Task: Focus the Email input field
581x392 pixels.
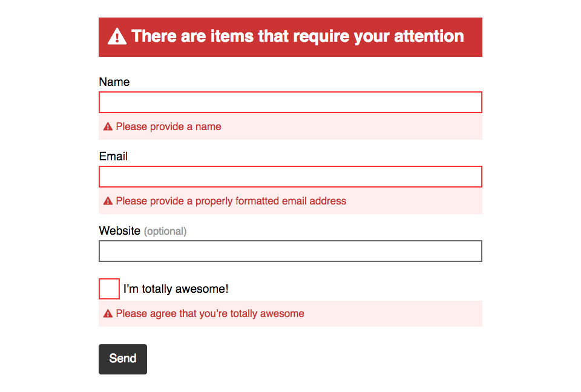Action: pyautogui.click(x=290, y=177)
